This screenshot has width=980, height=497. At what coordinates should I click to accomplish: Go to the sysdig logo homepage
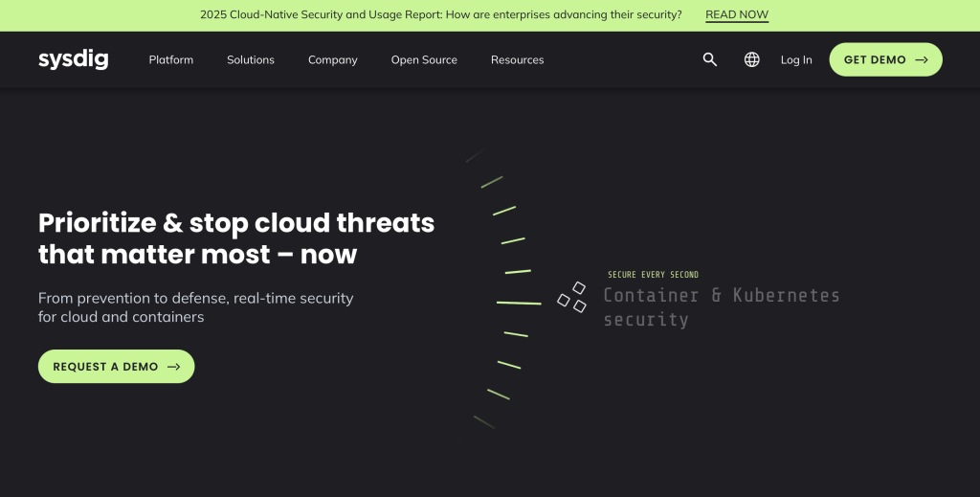coord(73,59)
